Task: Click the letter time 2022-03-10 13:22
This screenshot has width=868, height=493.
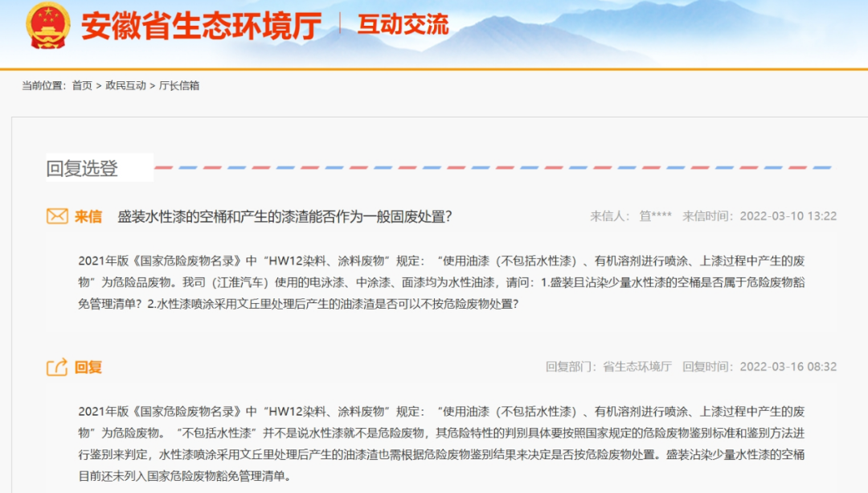Action: pos(788,216)
